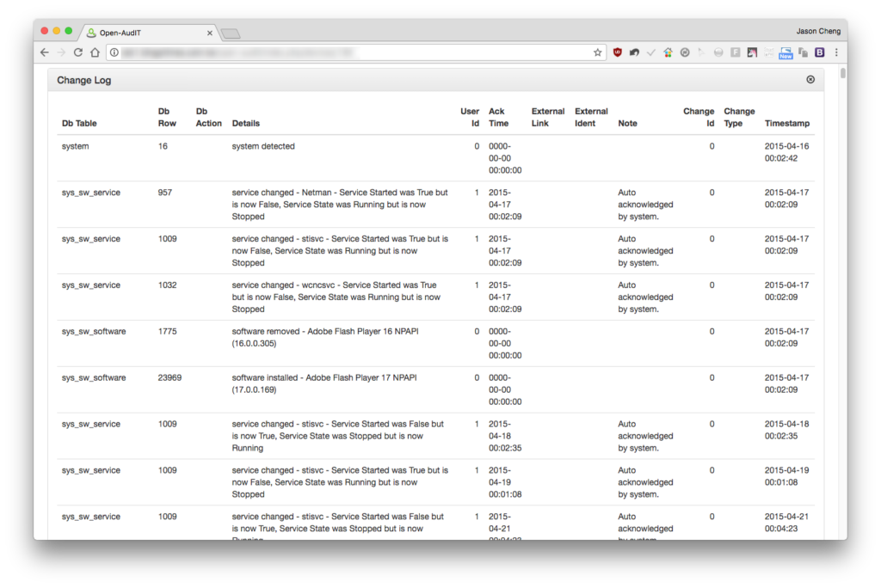Reload the current page

78,52
